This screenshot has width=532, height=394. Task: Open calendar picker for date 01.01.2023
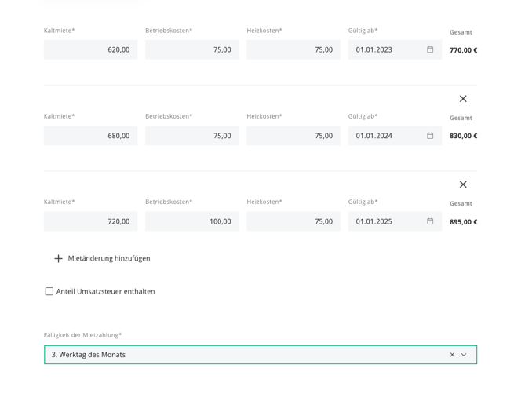point(430,49)
